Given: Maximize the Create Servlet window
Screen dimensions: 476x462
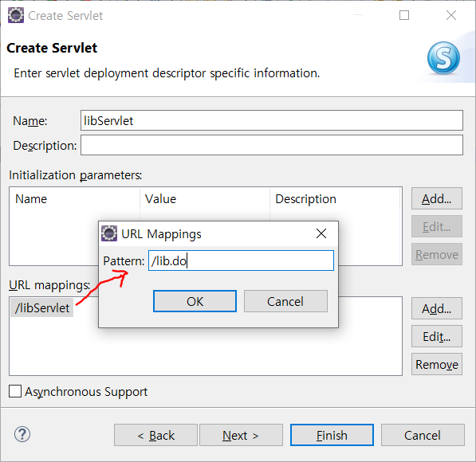Looking at the screenshot, I should 403,15.
